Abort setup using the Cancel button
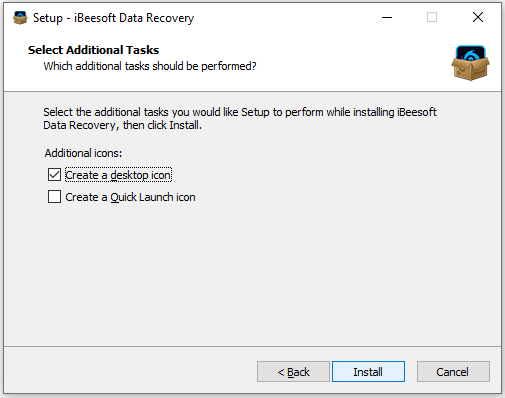The width and height of the screenshot is (505, 398). (453, 372)
